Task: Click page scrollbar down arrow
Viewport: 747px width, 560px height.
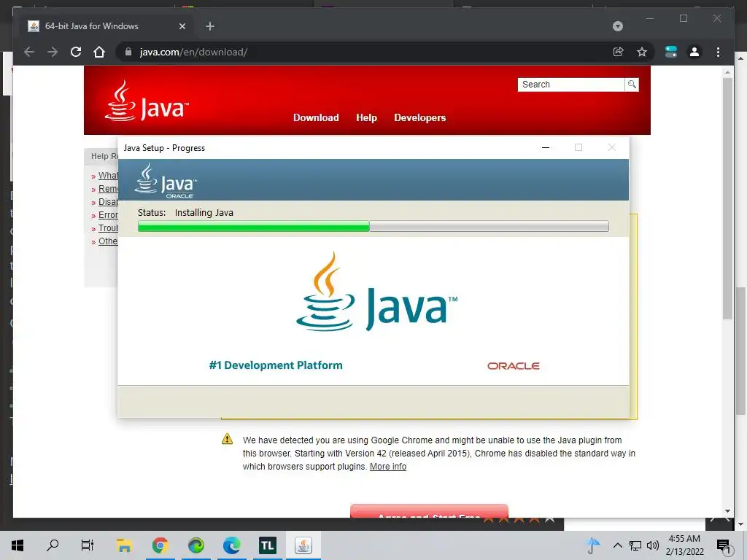Action: (x=727, y=511)
